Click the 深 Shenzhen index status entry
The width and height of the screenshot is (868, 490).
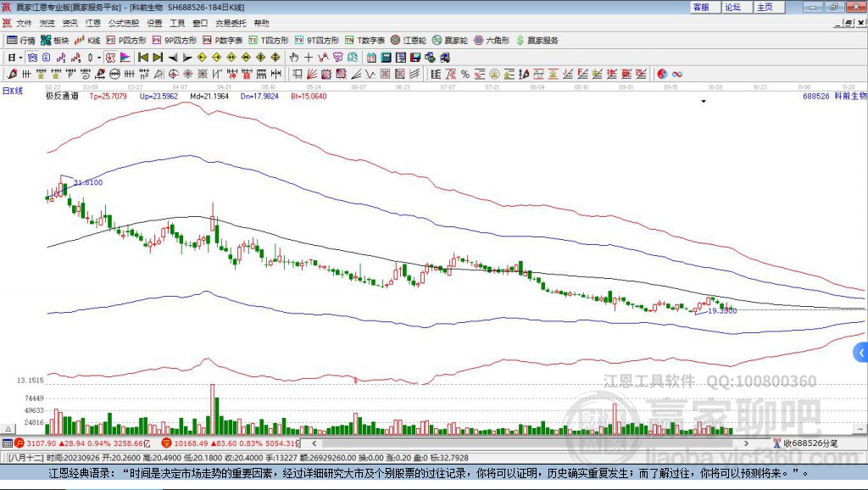[231, 443]
